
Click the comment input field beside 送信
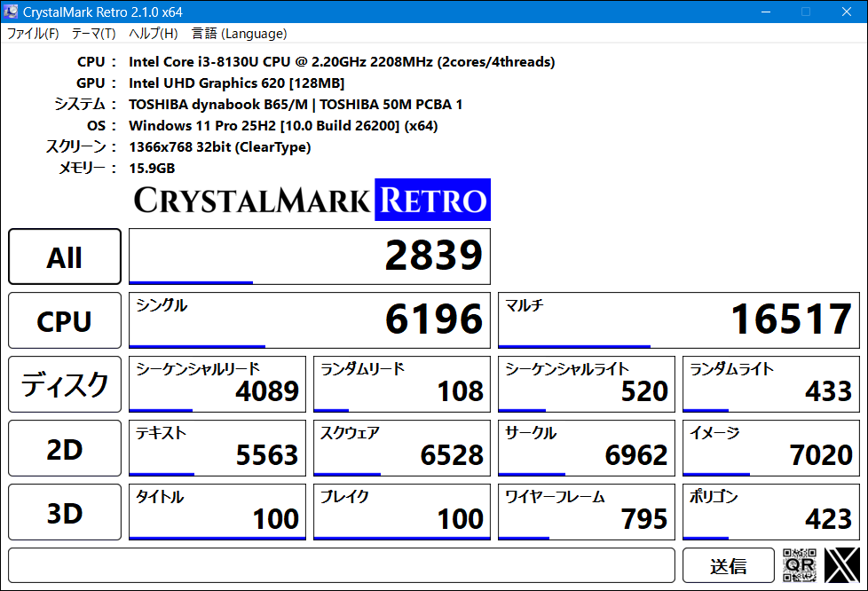pos(342,565)
